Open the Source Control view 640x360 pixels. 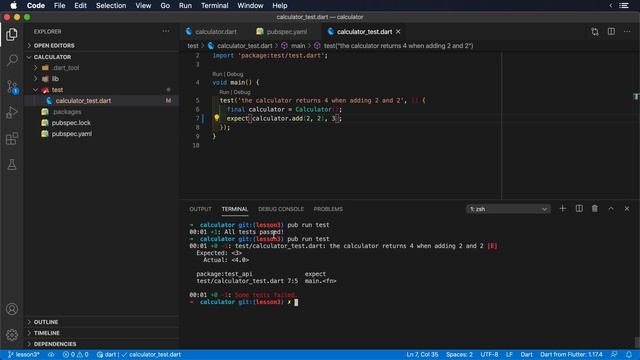point(12,87)
